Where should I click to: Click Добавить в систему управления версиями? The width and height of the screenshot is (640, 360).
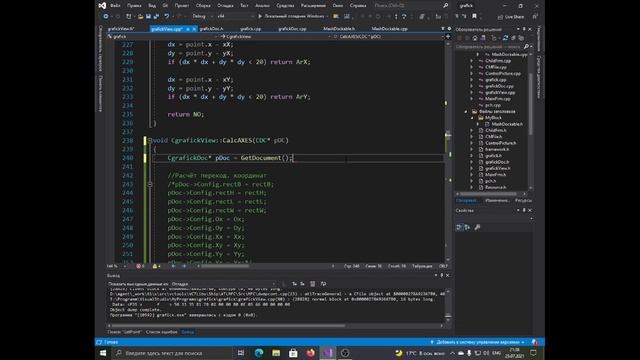point(477,342)
